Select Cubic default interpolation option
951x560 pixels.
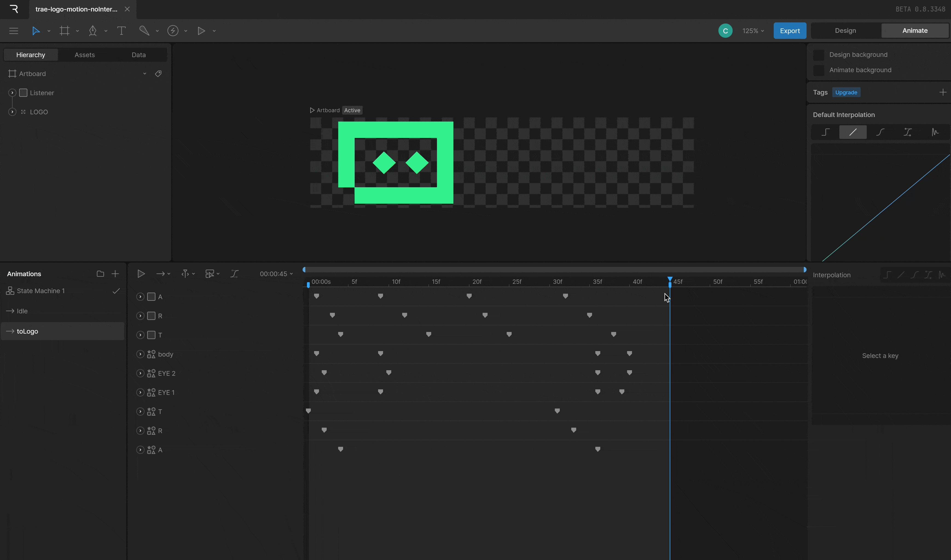tap(880, 132)
